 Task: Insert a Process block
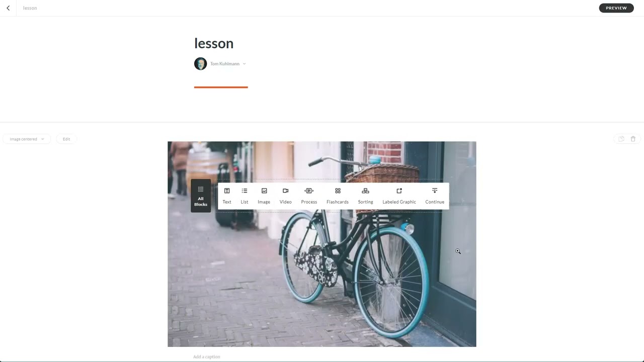pos(309,196)
